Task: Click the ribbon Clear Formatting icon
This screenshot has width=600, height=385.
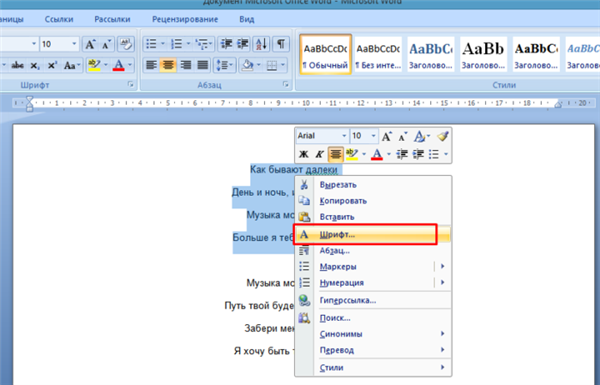Action: pyautogui.click(x=126, y=44)
